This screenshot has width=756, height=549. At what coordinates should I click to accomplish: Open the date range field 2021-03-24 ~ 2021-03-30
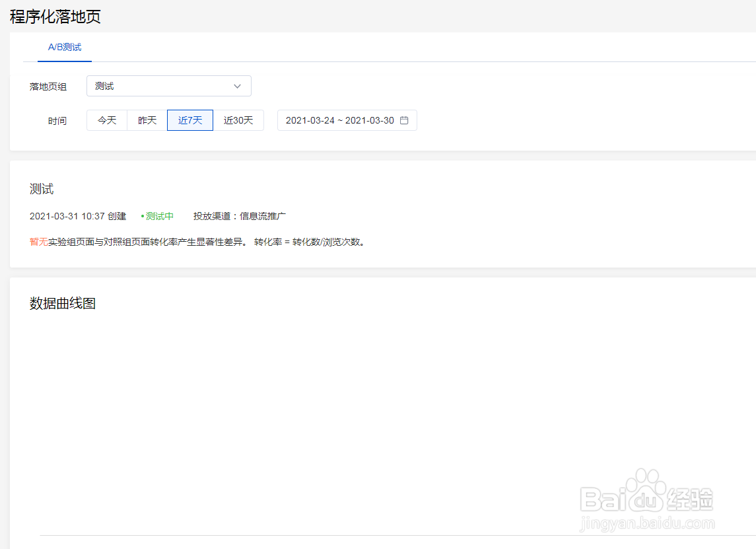point(347,120)
